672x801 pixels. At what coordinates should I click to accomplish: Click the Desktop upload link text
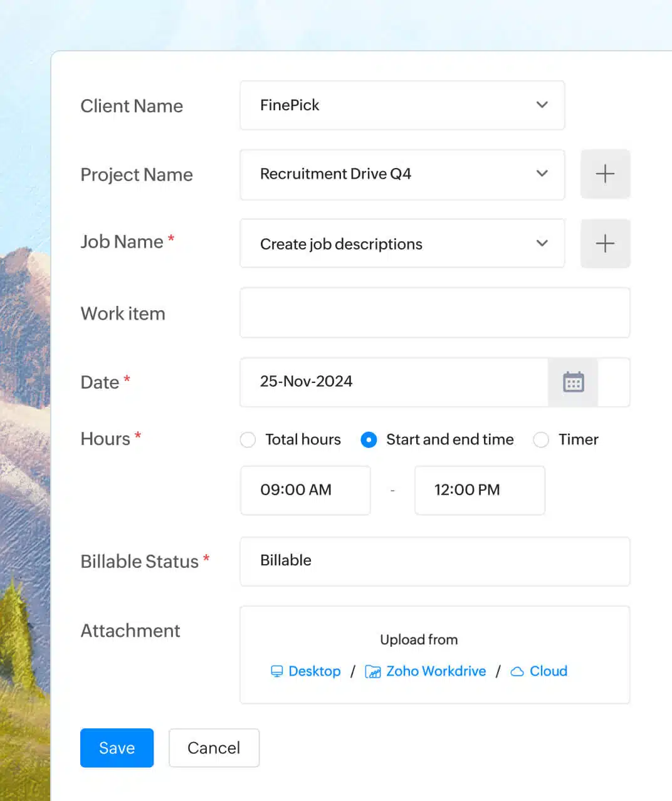point(314,671)
